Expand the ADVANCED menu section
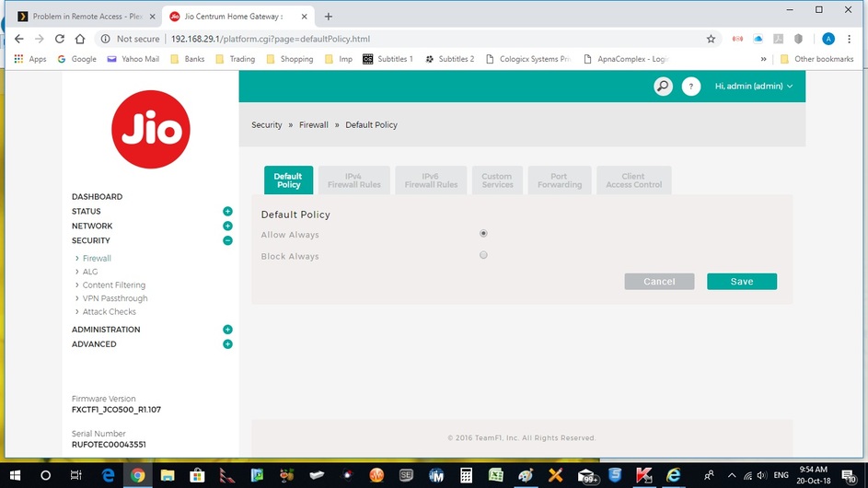Viewport: 868px width, 488px height. [x=227, y=344]
